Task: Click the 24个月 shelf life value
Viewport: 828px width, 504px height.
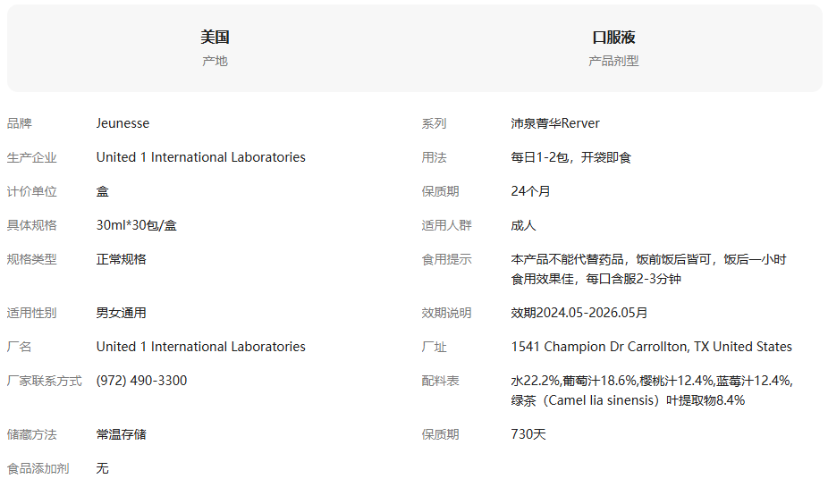Action: (x=530, y=191)
